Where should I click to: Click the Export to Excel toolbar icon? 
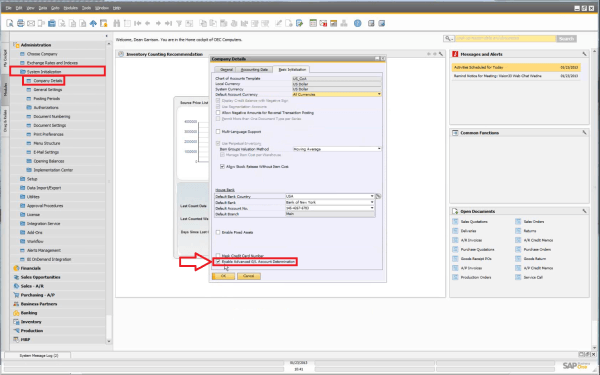pyautogui.click(x=62, y=23)
